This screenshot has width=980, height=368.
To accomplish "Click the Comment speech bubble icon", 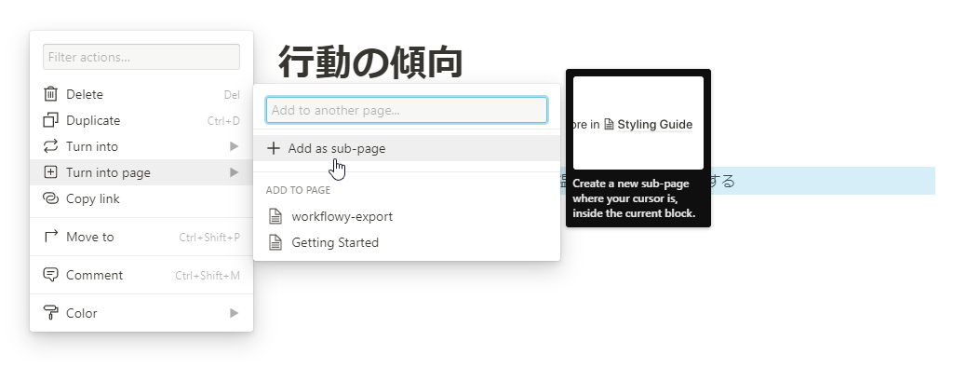I will tap(50, 275).
